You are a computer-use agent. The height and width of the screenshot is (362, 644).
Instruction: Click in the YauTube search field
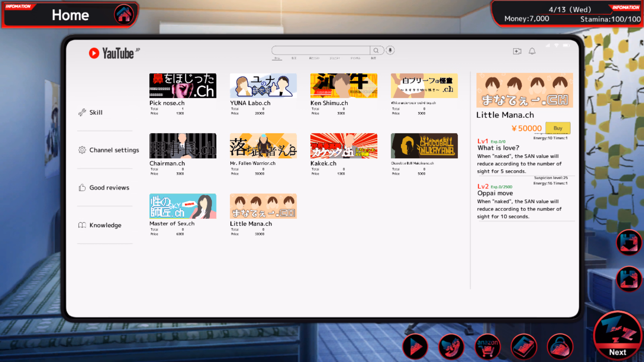coord(320,50)
